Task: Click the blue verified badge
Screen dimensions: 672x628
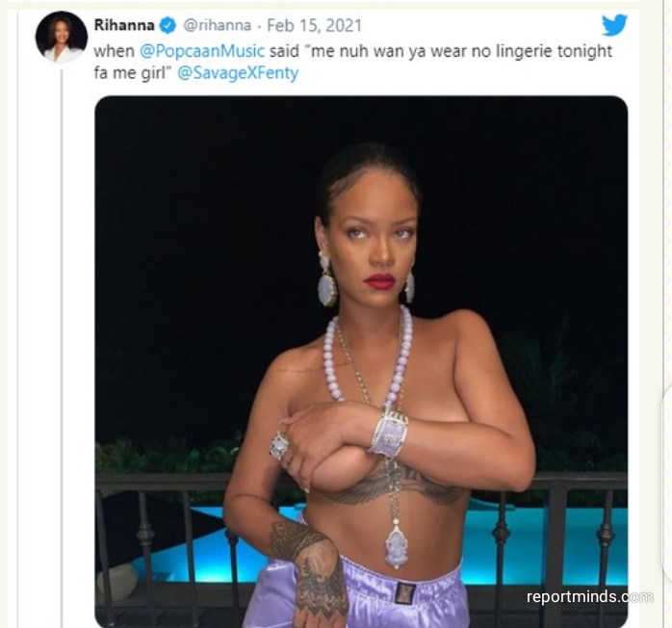Action: pyautogui.click(x=168, y=25)
